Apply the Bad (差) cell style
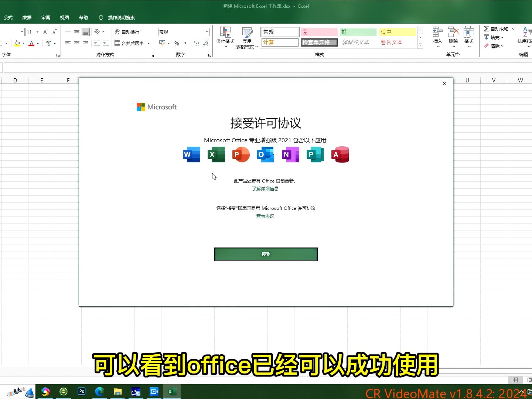The width and height of the screenshot is (532, 399). 319,32
